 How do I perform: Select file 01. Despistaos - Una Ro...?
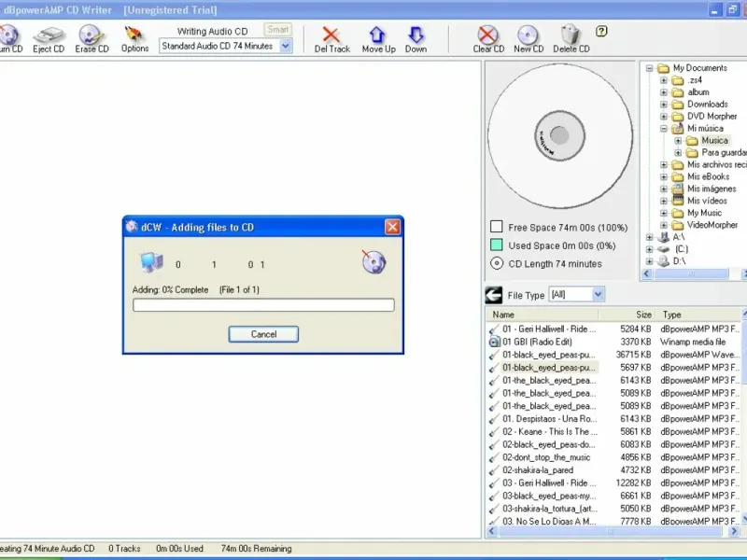pos(549,419)
